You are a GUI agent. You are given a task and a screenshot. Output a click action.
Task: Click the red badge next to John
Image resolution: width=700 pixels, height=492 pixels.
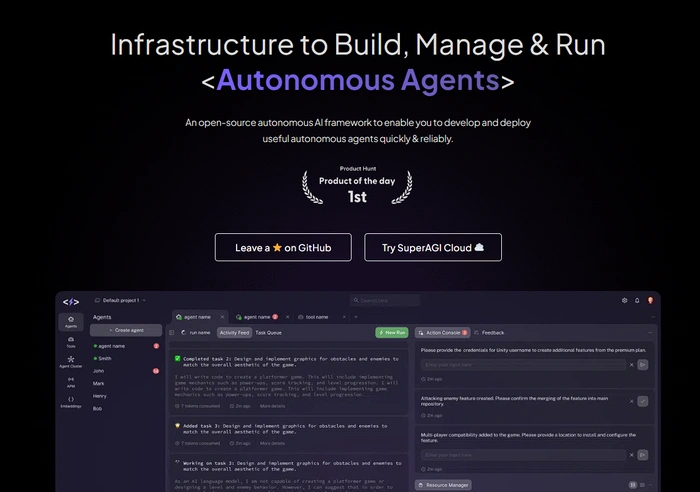[x=156, y=371]
